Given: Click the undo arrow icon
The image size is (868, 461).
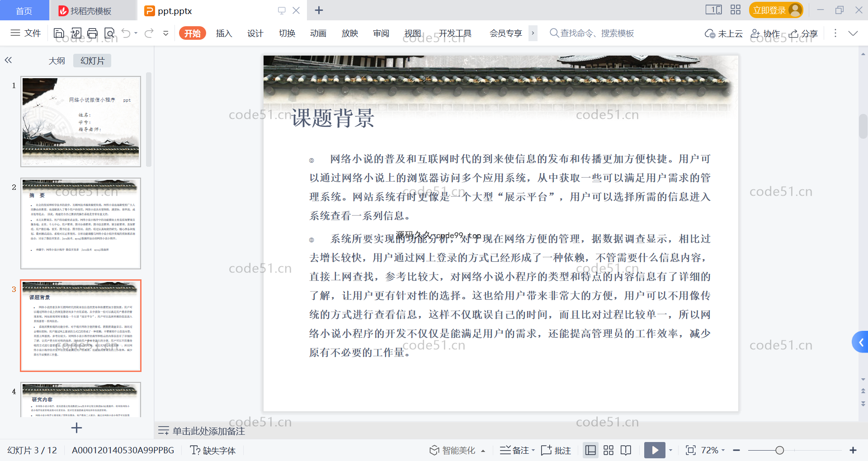Looking at the screenshot, I should point(126,33).
